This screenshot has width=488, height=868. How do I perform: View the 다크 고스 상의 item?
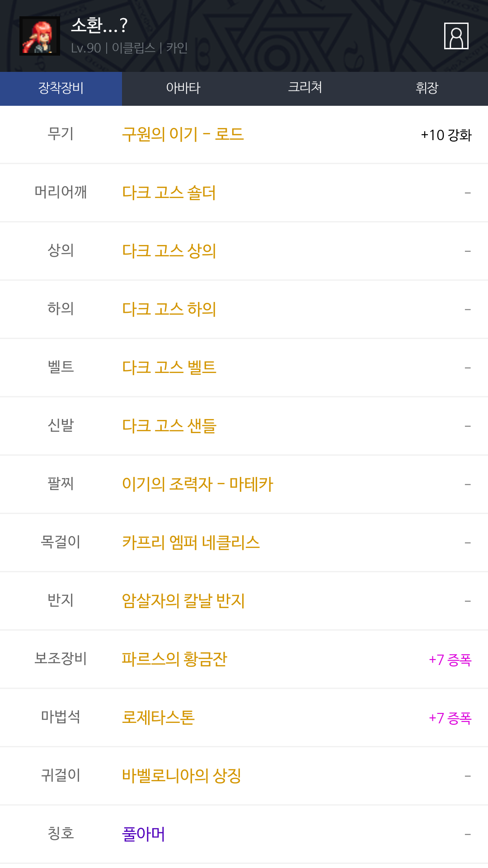169,251
